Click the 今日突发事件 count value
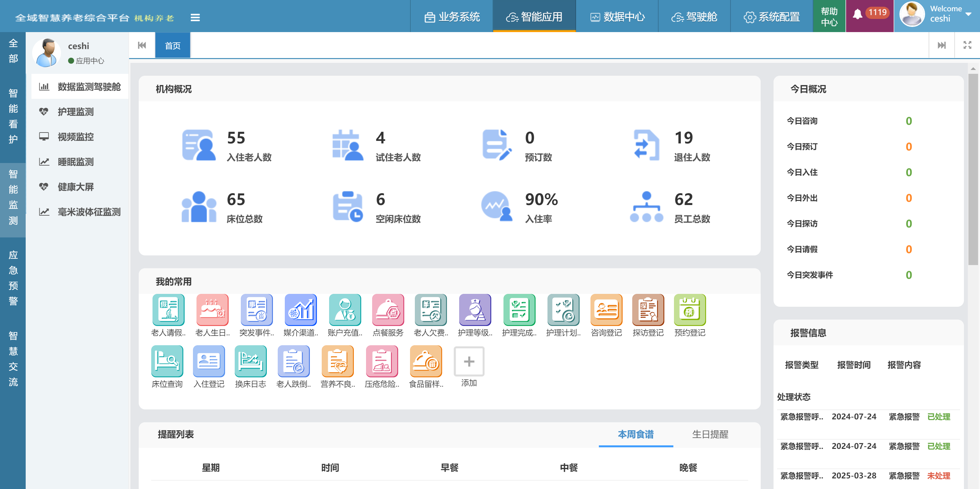 [908, 275]
